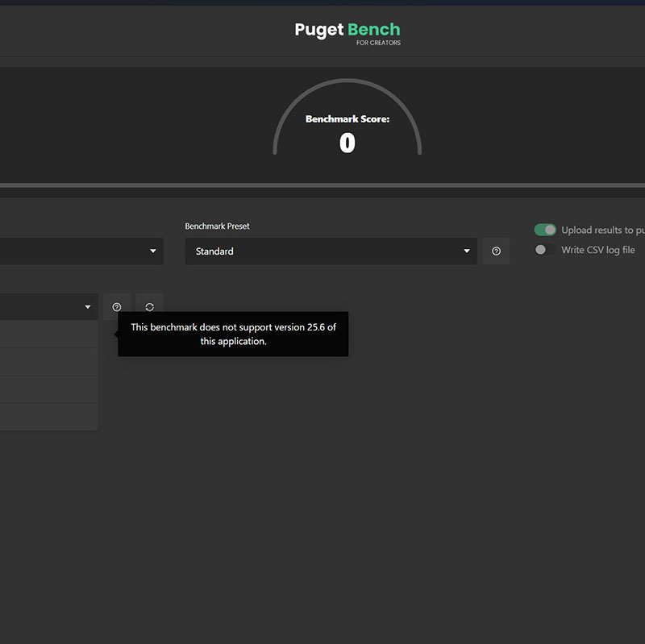Screen dimensions: 645x644
Task: Click the Puget Bench logo
Action: click(x=347, y=30)
